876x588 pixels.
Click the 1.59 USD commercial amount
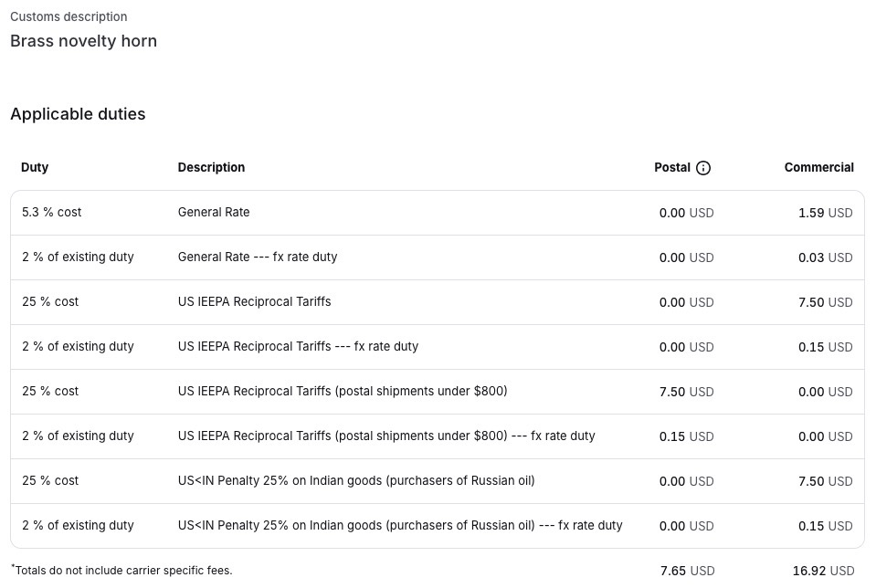point(824,213)
